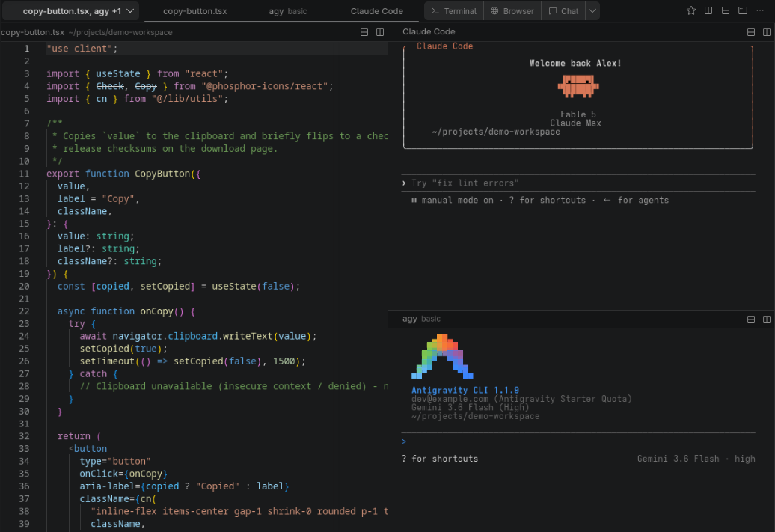Click the Antigravity rainbow logo
Viewport: 775px width, 532px height.
click(x=442, y=356)
